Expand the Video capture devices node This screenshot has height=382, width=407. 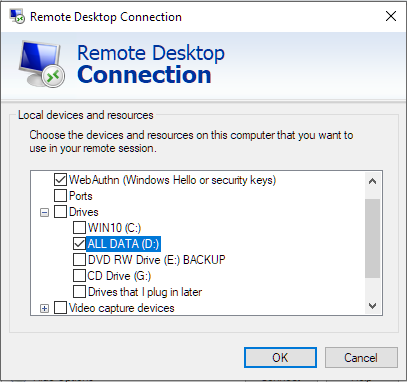coord(44,308)
